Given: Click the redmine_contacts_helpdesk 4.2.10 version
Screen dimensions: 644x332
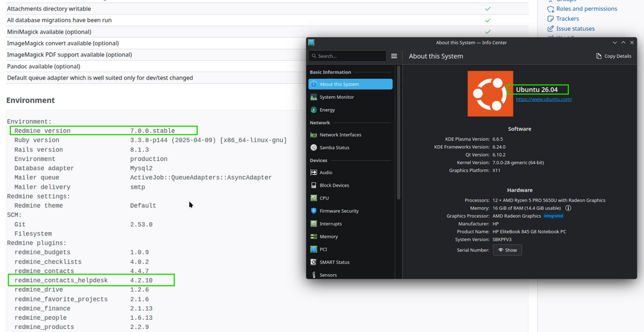Looking at the screenshot, I should point(141,280).
